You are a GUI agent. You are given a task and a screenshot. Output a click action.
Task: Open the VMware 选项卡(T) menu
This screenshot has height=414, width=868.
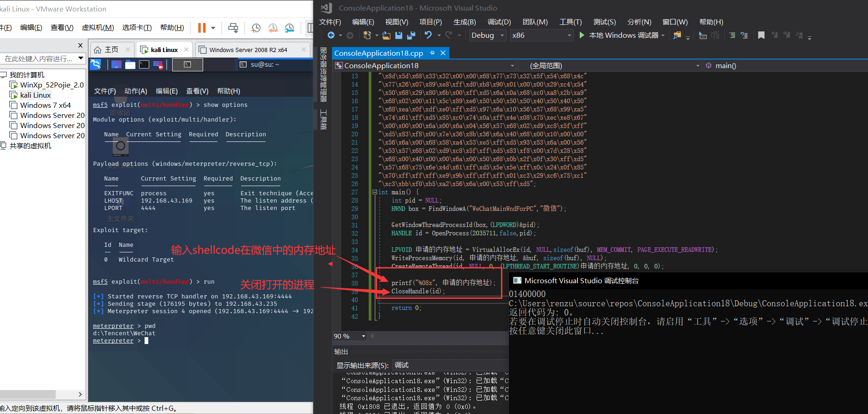point(137,28)
